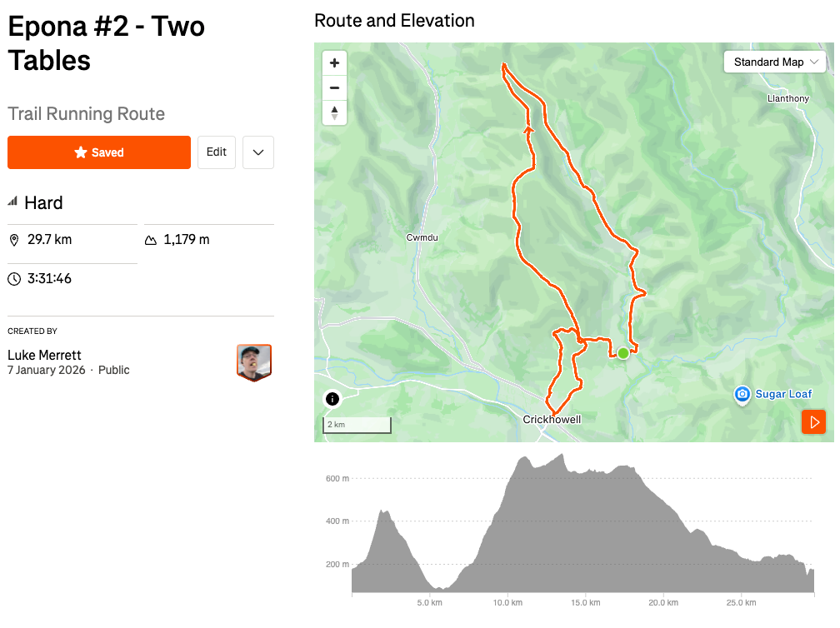840x628 pixels.
Task: Open the Standard Map style dropdown
Action: click(775, 62)
